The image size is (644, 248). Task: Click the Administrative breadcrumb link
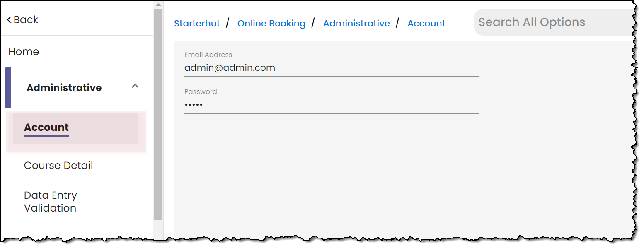click(356, 24)
